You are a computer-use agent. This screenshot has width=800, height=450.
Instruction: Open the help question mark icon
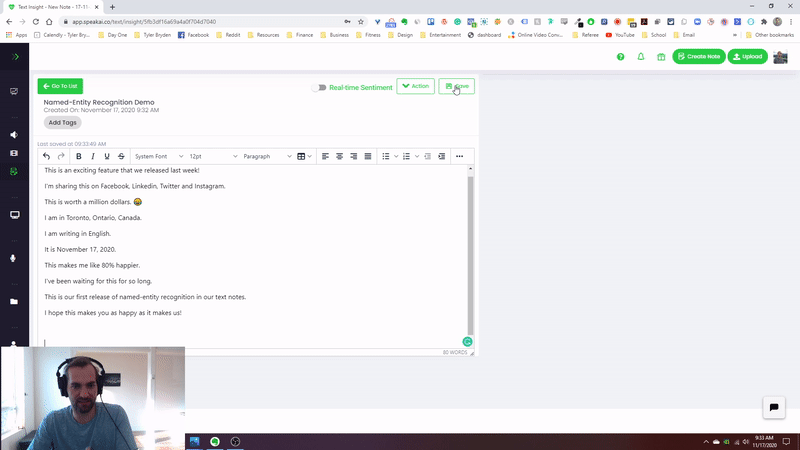(620, 57)
